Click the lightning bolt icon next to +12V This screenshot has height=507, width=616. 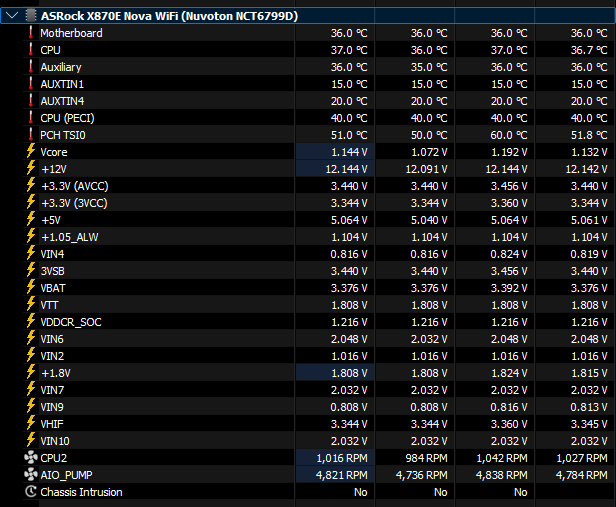[x=30, y=169]
